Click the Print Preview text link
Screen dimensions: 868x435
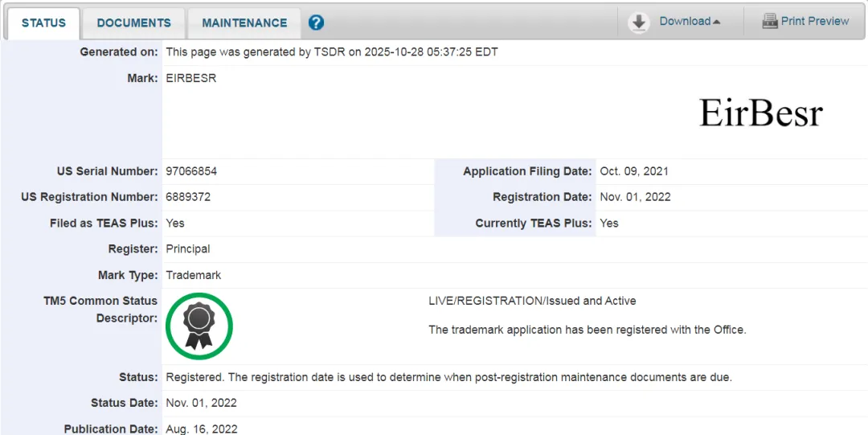pos(815,22)
